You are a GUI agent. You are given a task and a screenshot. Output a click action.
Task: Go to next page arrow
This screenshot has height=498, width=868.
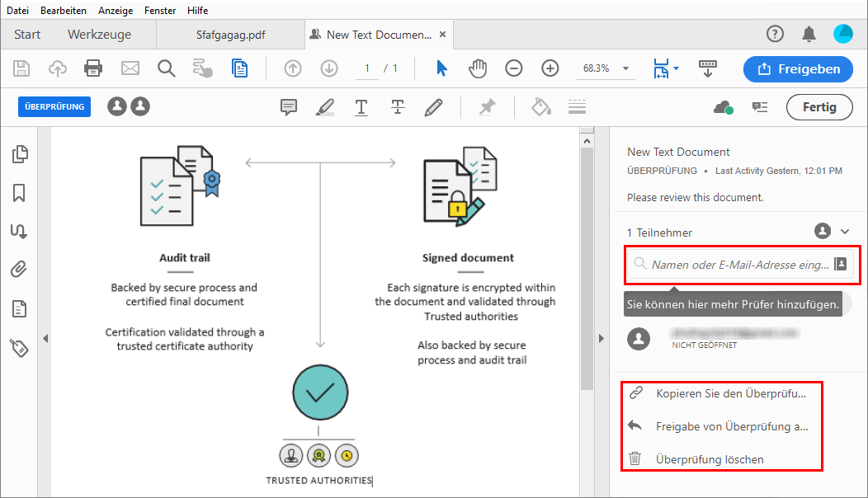tap(329, 68)
